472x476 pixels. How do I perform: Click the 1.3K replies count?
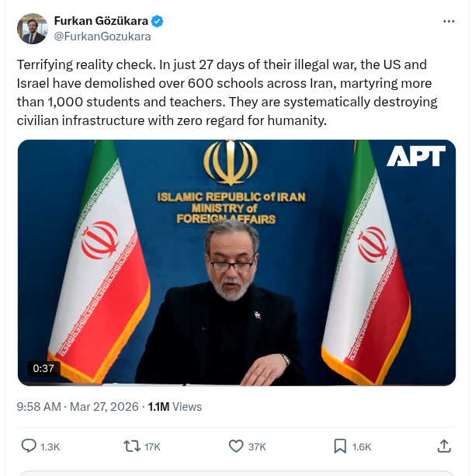[50, 446]
